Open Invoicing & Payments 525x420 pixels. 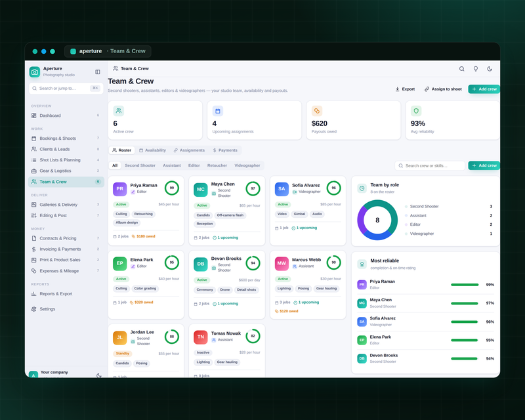[66, 249]
